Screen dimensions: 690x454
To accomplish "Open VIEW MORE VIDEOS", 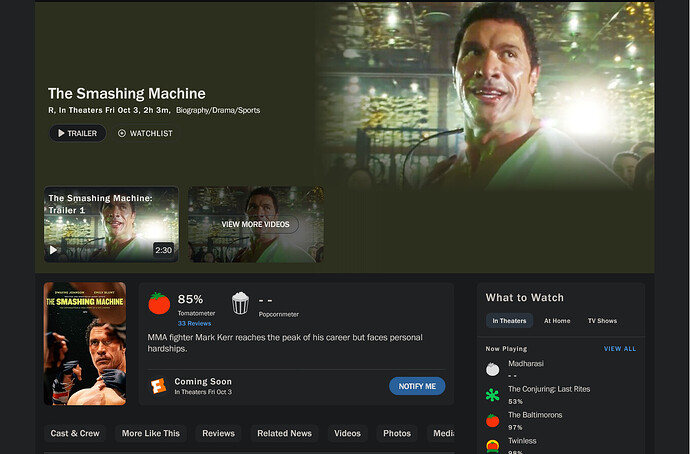I will click(x=256, y=224).
